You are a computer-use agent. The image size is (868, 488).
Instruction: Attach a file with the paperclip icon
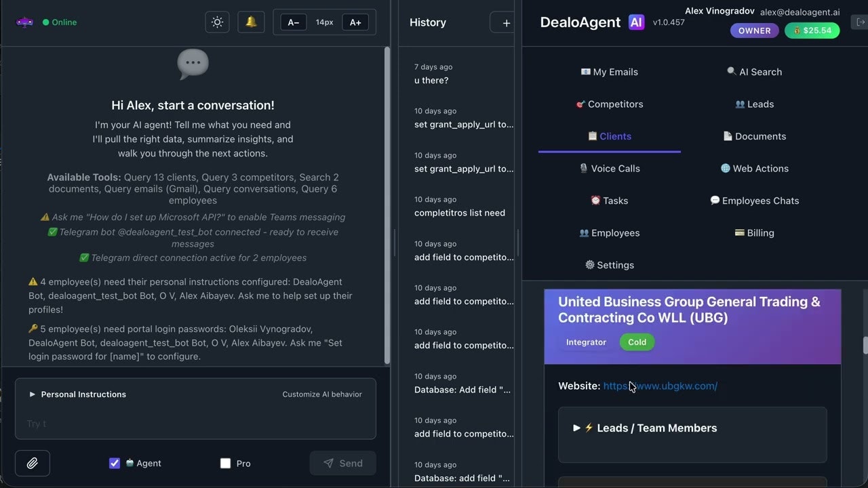tap(32, 463)
